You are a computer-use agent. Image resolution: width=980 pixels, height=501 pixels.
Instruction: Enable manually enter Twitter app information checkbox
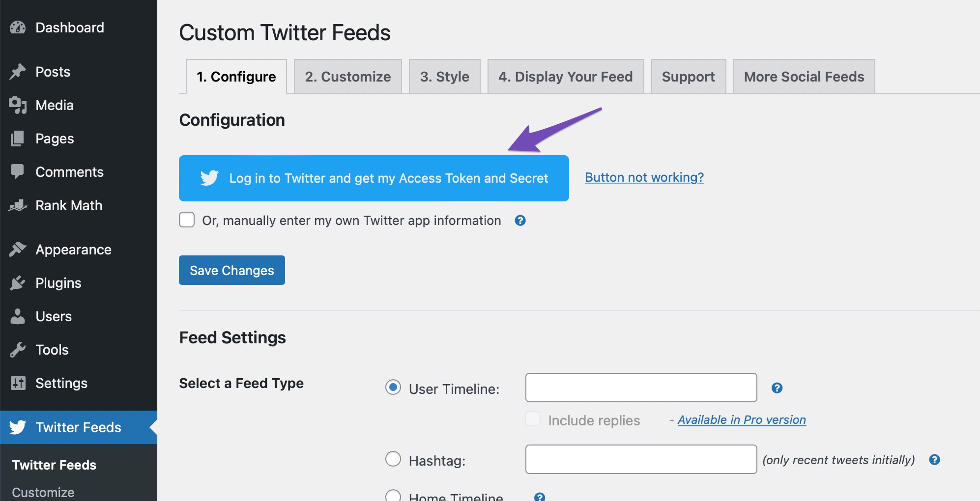click(x=187, y=220)
